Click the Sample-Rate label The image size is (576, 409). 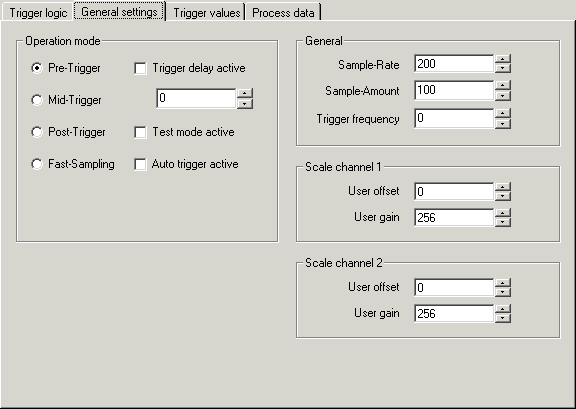[368, 65]
